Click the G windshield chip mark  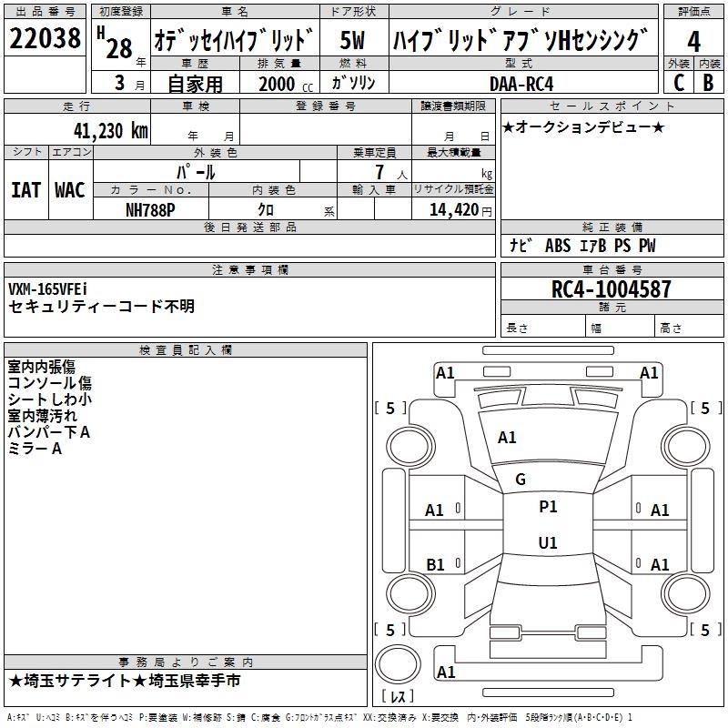pos(521,480)
